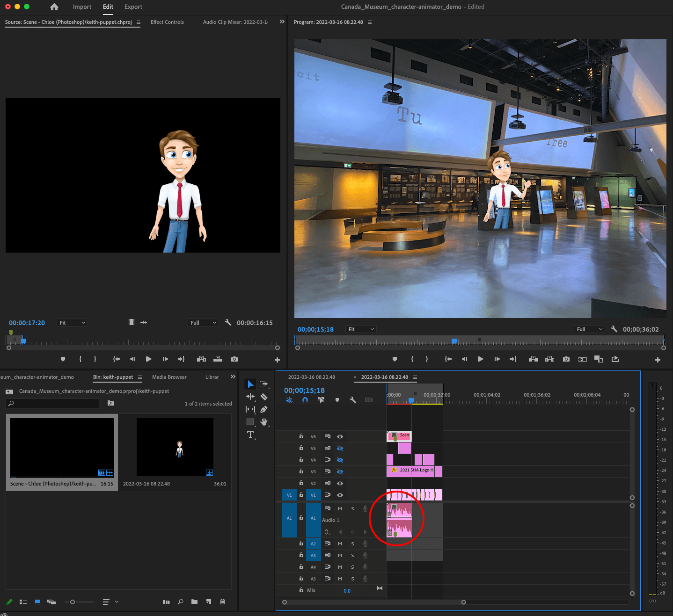Select the keith-puppet scene thumbnail in the bin
The image size is (673, 616).
point(61,447)
